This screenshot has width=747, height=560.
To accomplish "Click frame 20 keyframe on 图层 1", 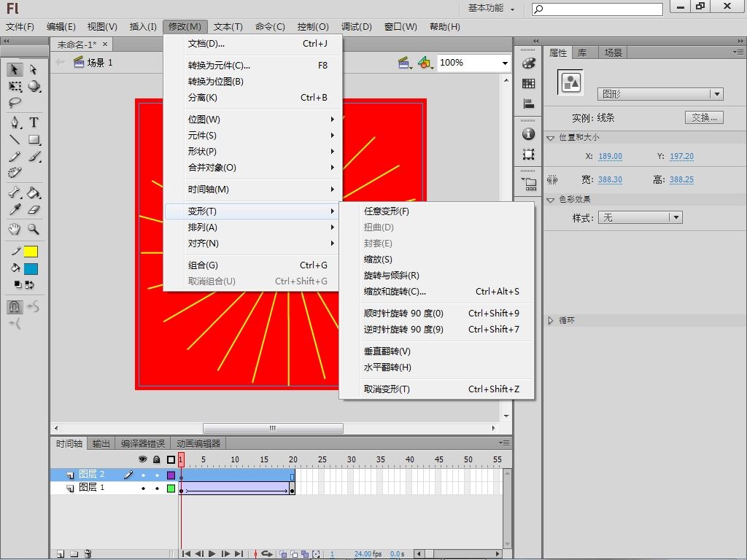I will pos(292,489).
